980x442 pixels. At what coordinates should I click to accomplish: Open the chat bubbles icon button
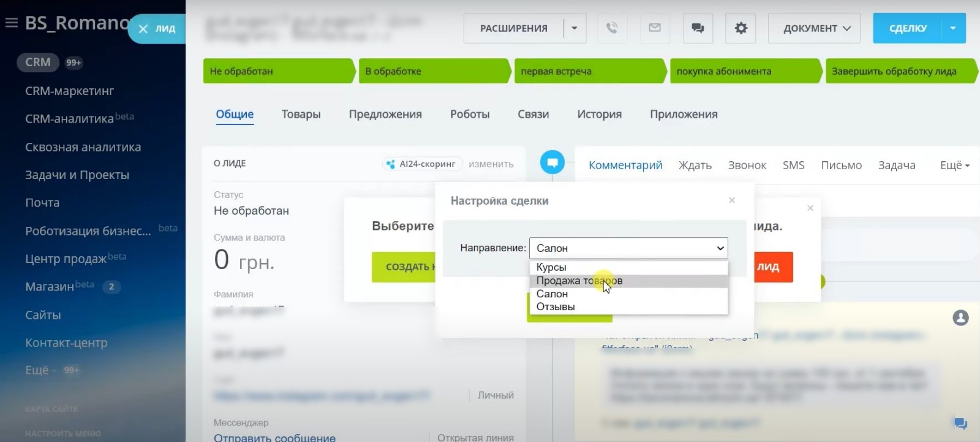pos(698,28)
